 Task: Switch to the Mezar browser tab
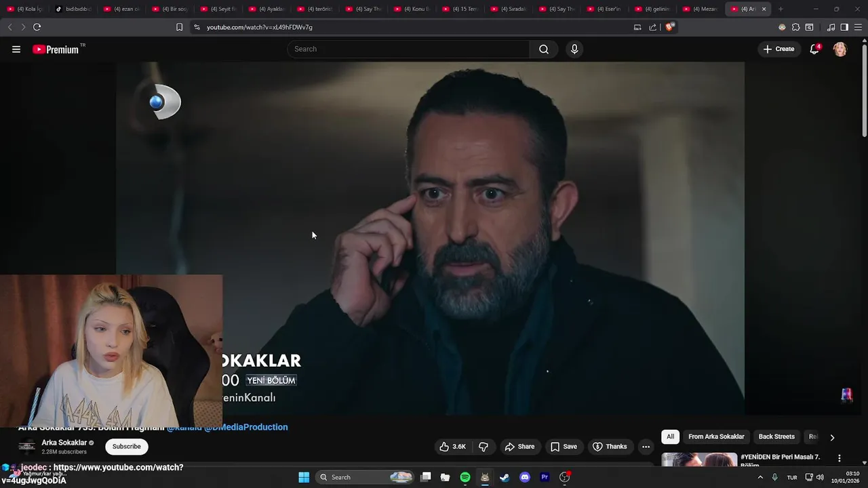click(702, 9)
